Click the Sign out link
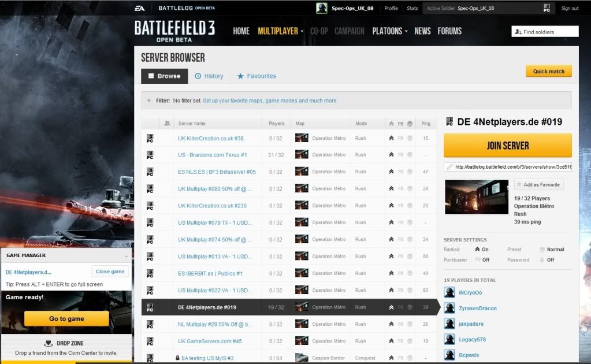This screenshot has width=591, height=364. coord(570,8)
